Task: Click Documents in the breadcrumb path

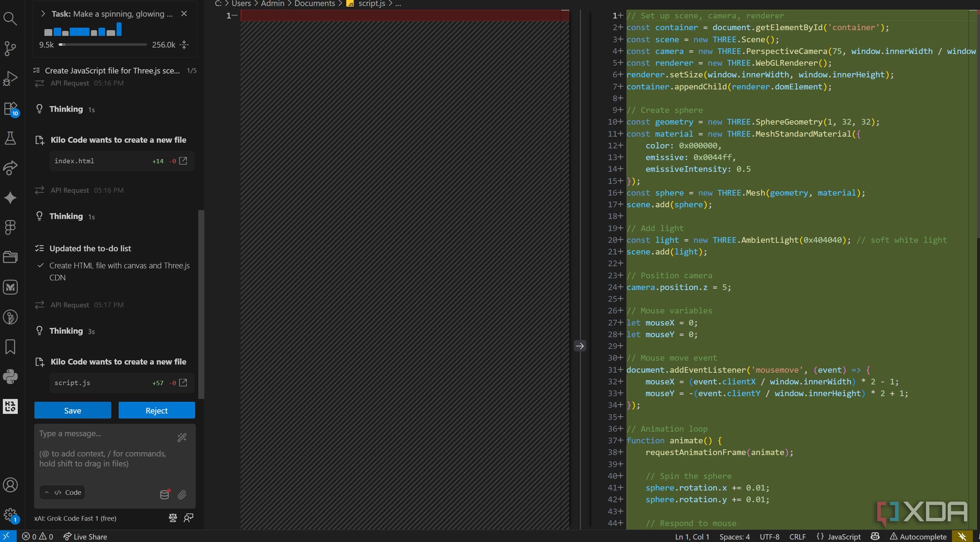Action: [x=314, y=4]
